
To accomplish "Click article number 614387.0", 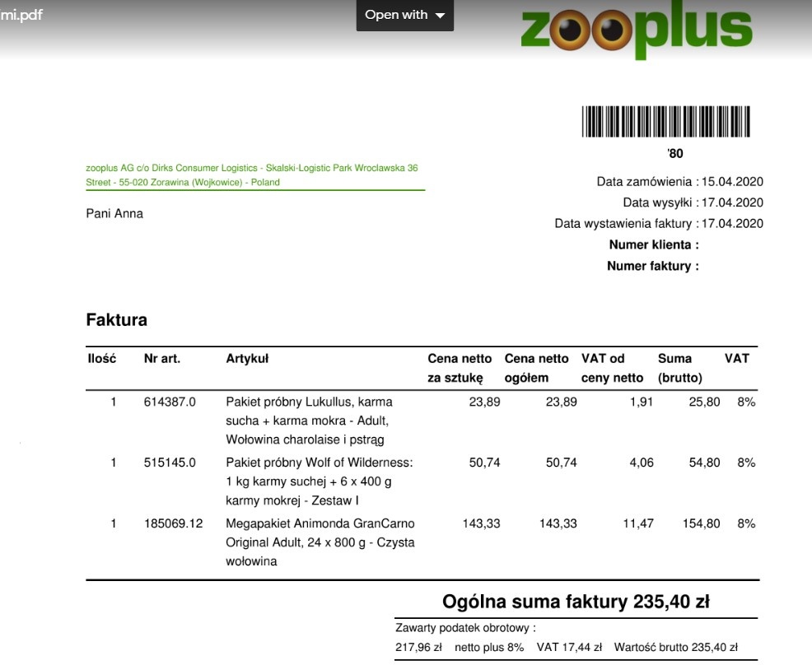I will coord(170,402).
